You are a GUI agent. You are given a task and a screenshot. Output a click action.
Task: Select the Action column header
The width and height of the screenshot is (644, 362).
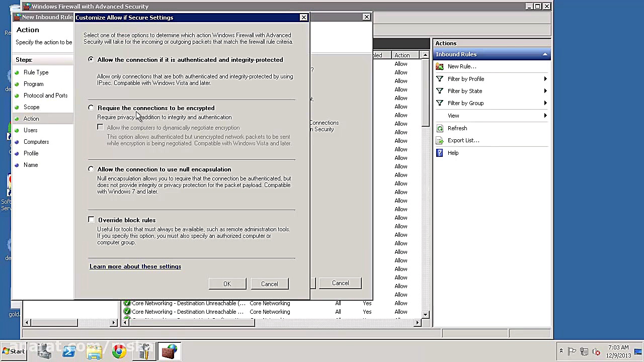click(x=402, y=55)
